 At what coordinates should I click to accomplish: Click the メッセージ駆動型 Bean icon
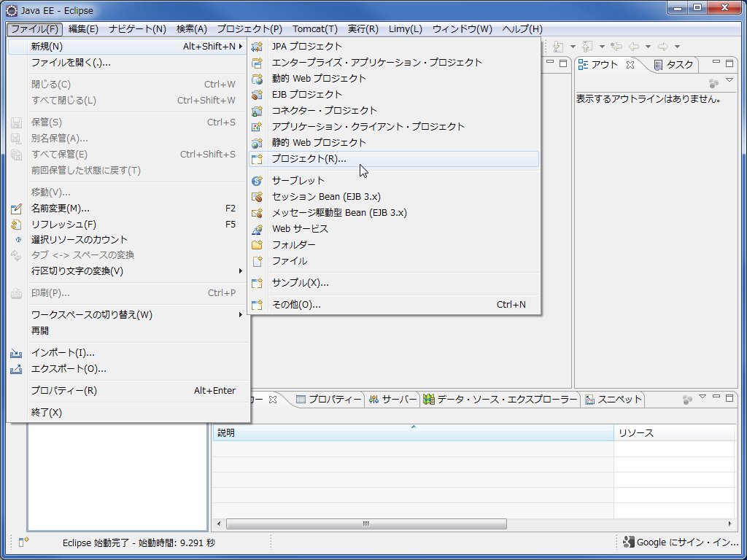pyautogui.click(x=257, y=213)
